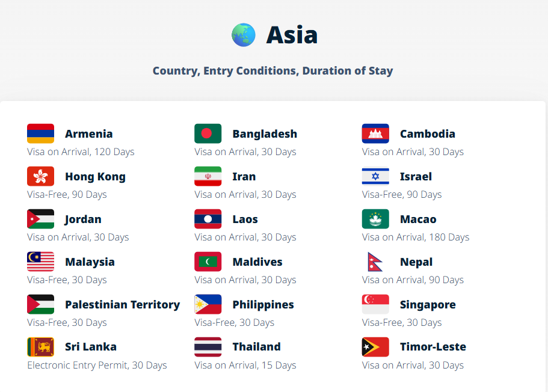Select the Laos country name
This screenshot has width=548, height=392.
pyautogui.click(x=245, y=219)
